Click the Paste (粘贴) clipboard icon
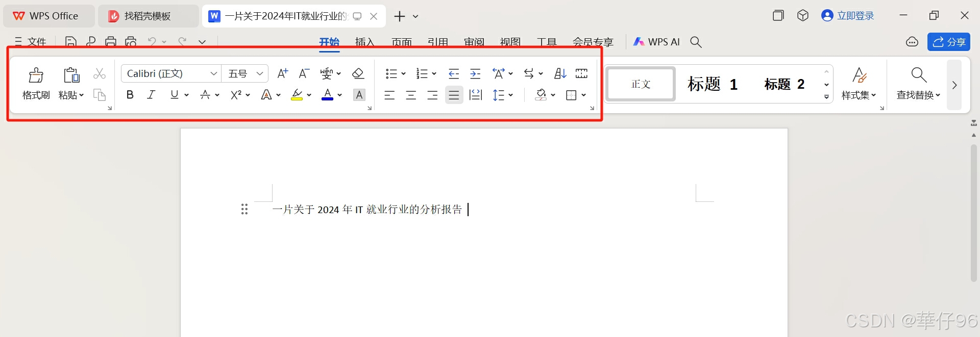The width and height of the screenshot is (980, 337). (71, 75)
